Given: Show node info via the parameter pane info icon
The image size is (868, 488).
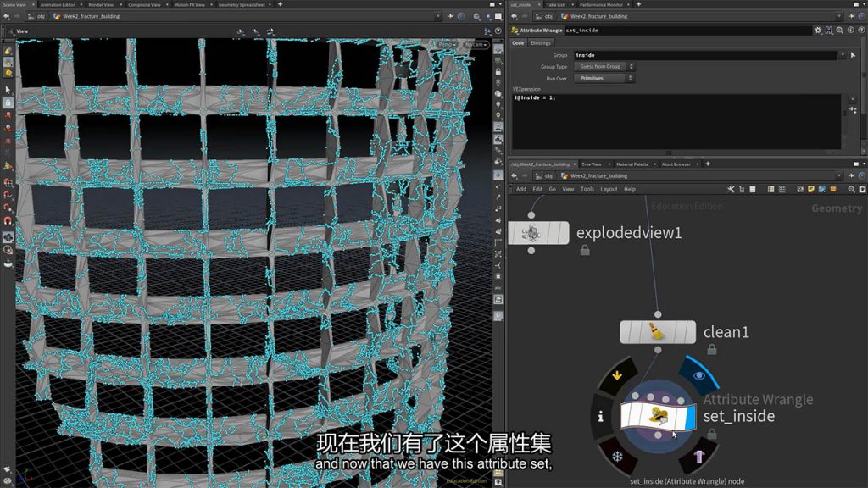Looking at the screenshot, I should pyautogui.click(x=851, y=30).
